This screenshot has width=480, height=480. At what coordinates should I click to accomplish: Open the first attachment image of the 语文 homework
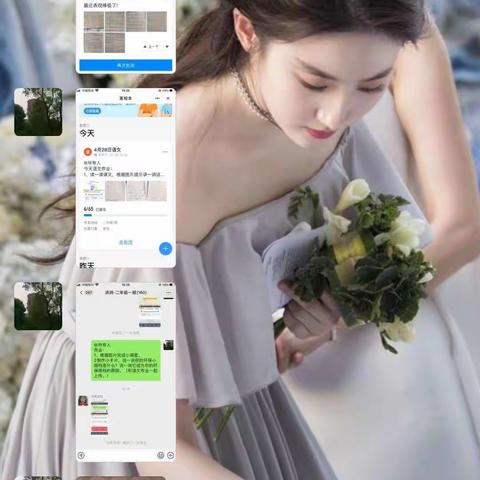coord(94,191)
